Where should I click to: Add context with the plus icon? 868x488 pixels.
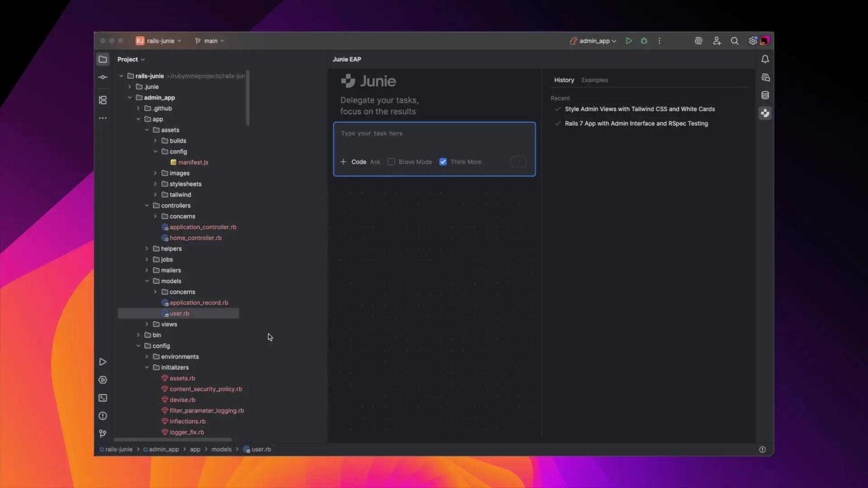[343, 162]
